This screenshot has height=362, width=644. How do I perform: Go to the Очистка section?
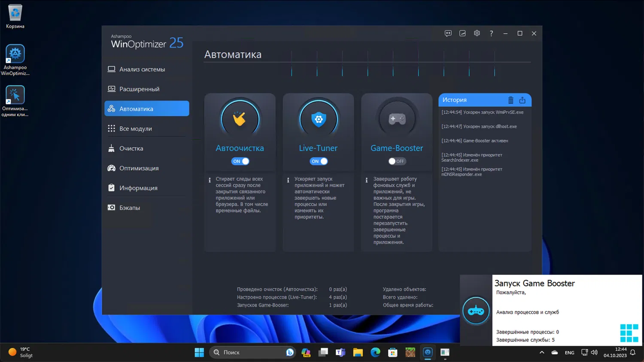pos(147,148)
